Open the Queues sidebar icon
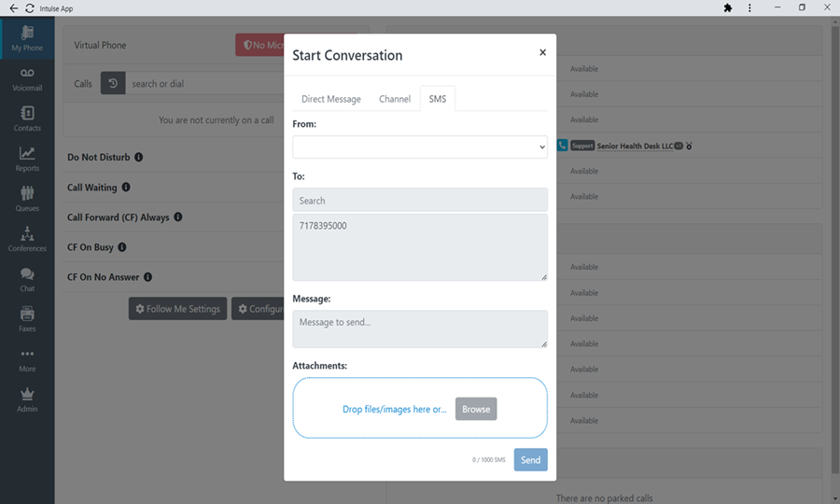This screenshot has width=840, height=504. click(27, 199)
